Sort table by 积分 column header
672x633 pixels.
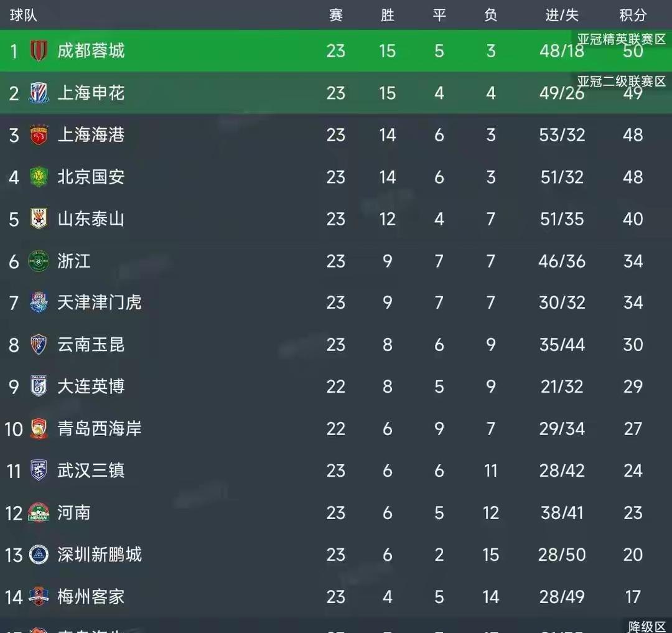pyautogui.click(x=633, y=15)
